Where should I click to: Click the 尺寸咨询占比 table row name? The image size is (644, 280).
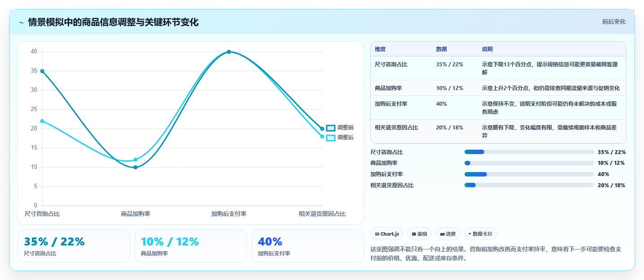[391, 65]
